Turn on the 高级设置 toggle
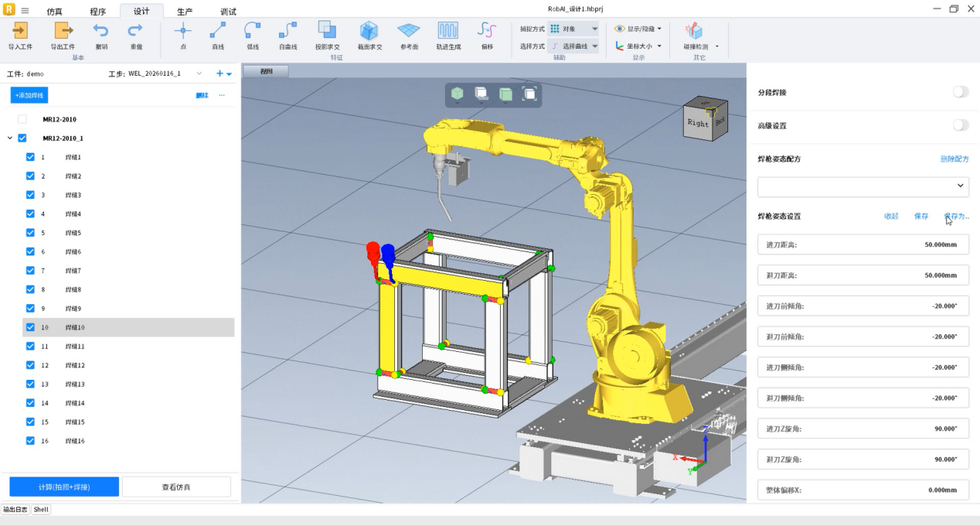Screen dimensions: 980x526 960,125
